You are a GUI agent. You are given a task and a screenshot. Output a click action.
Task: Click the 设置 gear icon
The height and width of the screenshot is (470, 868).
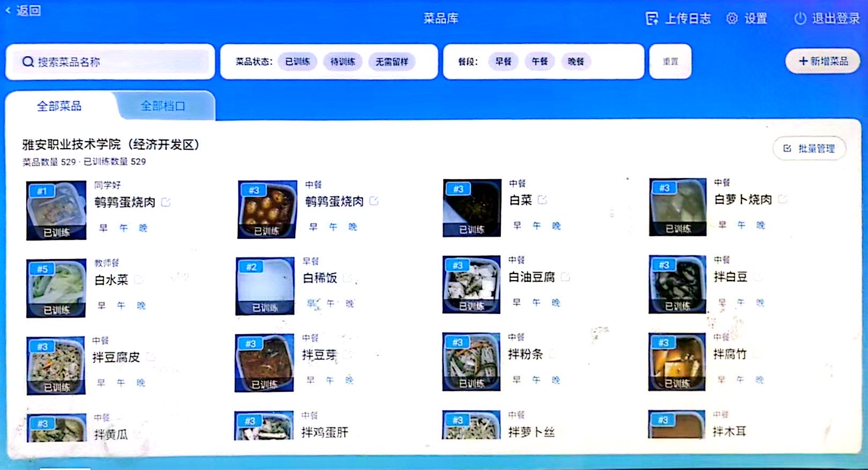tap(732, 19)
